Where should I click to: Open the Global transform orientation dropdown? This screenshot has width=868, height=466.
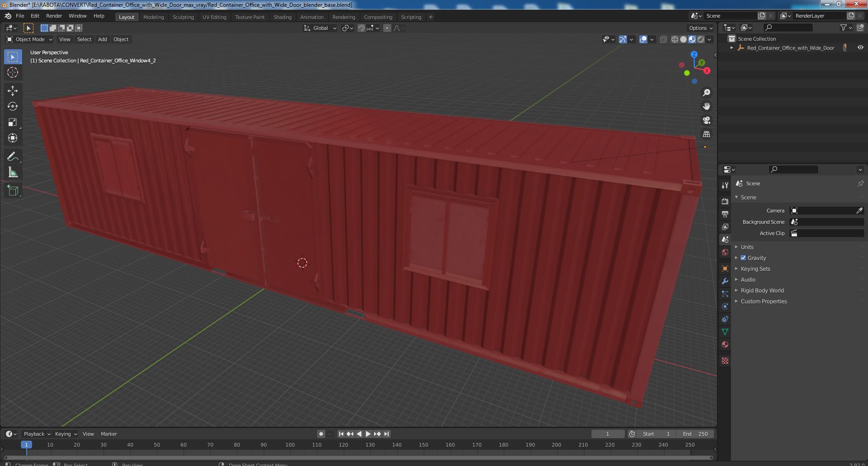click(320, 28)
